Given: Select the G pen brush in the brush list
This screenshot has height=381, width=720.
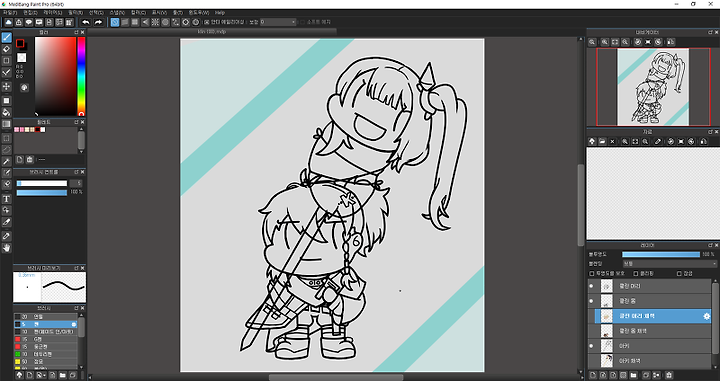Looking at the screenshot, I should coord(45,339).
